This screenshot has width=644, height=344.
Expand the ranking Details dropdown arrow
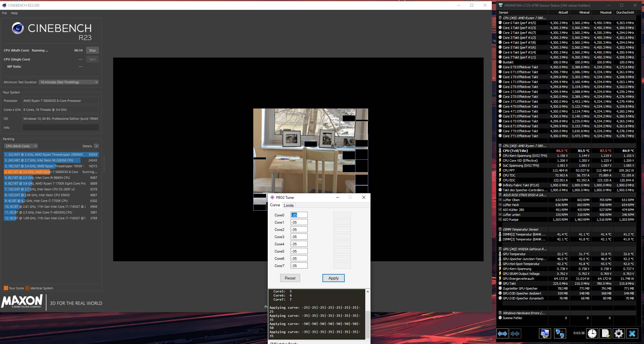96,146
